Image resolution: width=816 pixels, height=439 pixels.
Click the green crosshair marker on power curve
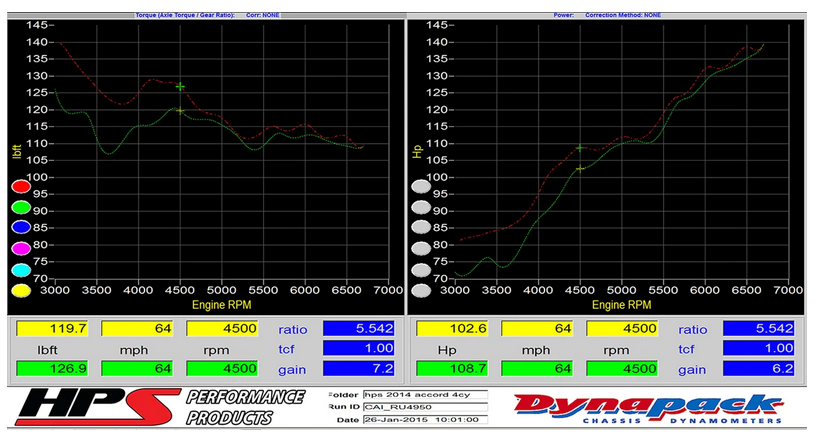[x=580, y=148]
